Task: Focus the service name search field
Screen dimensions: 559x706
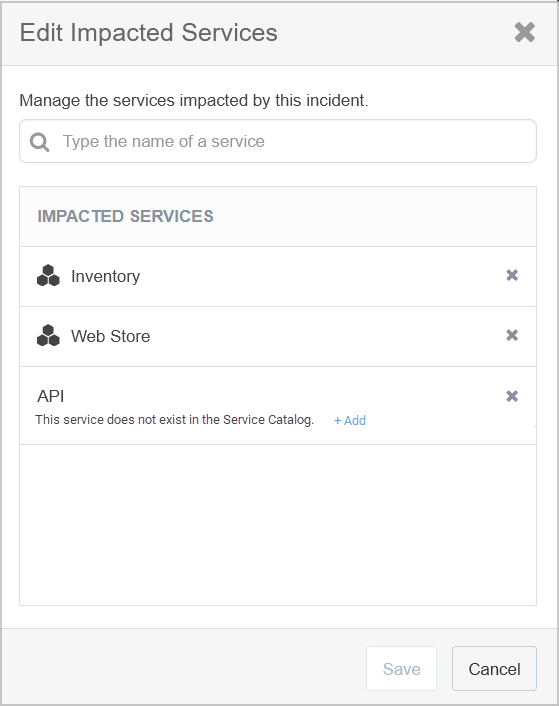Action: tap(278, 141)
